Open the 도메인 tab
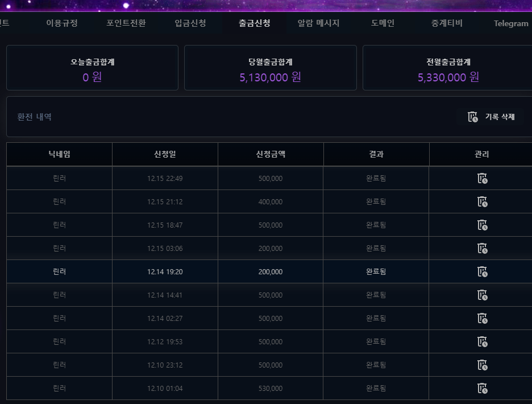This screenshot has width=532, height=404. click(383, 23)
